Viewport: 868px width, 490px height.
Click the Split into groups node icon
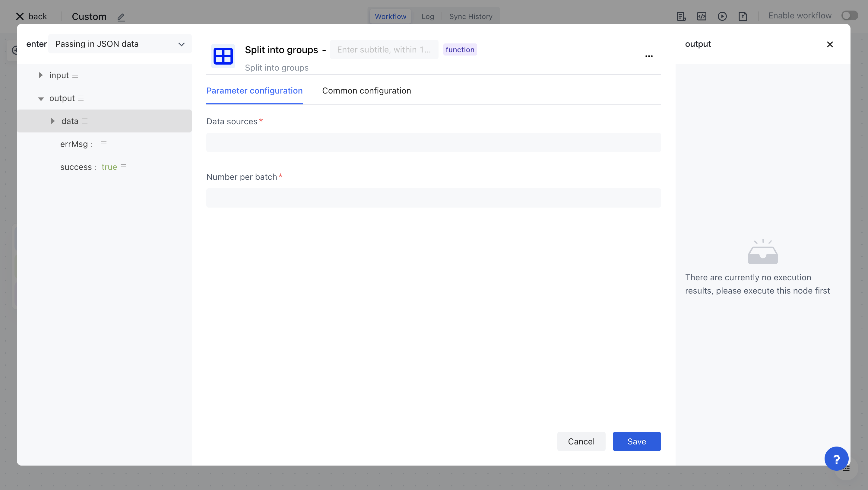point(223,56)
